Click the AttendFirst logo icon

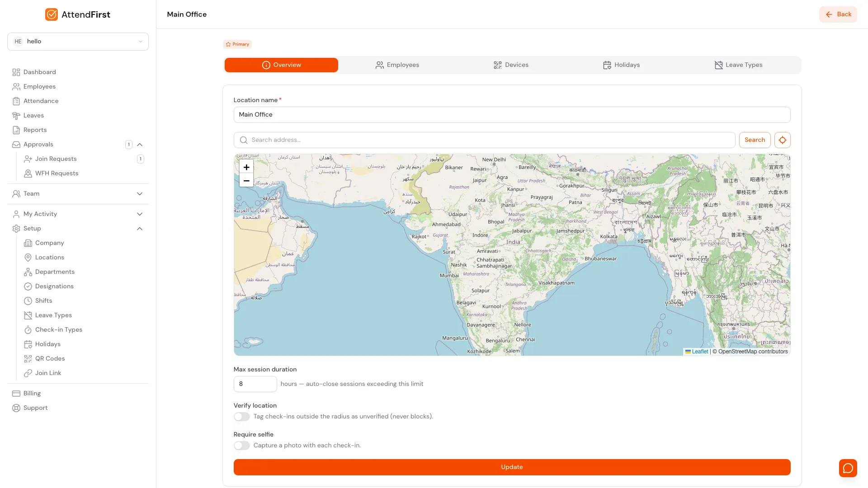(x=52, y=14)
